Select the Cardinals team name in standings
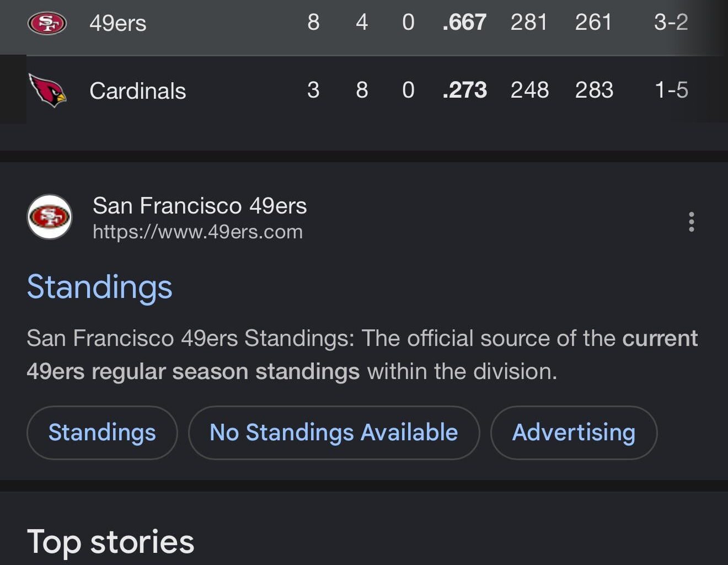This screenshot has height=565, width=728. click(x=137, y=91)
